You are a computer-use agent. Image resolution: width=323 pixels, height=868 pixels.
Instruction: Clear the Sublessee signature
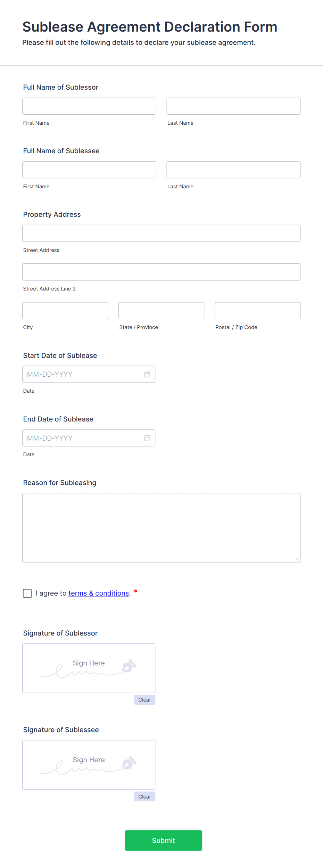click(x=144, y=796)
